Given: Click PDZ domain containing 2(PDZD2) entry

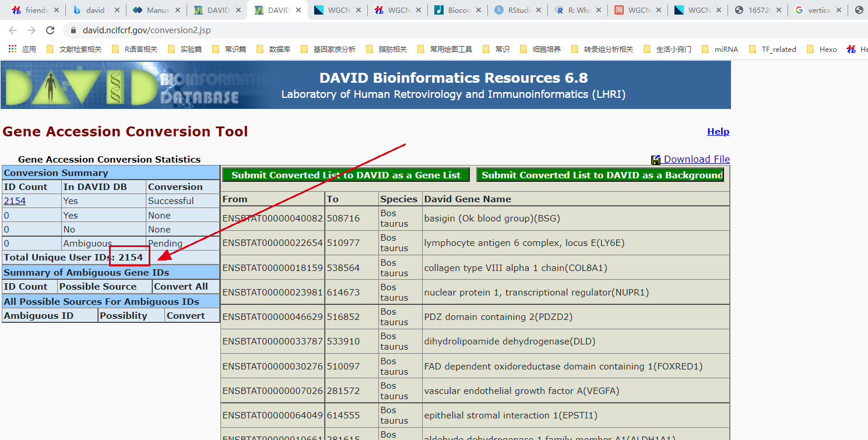Looking at the screenshot, I should 498,317.
